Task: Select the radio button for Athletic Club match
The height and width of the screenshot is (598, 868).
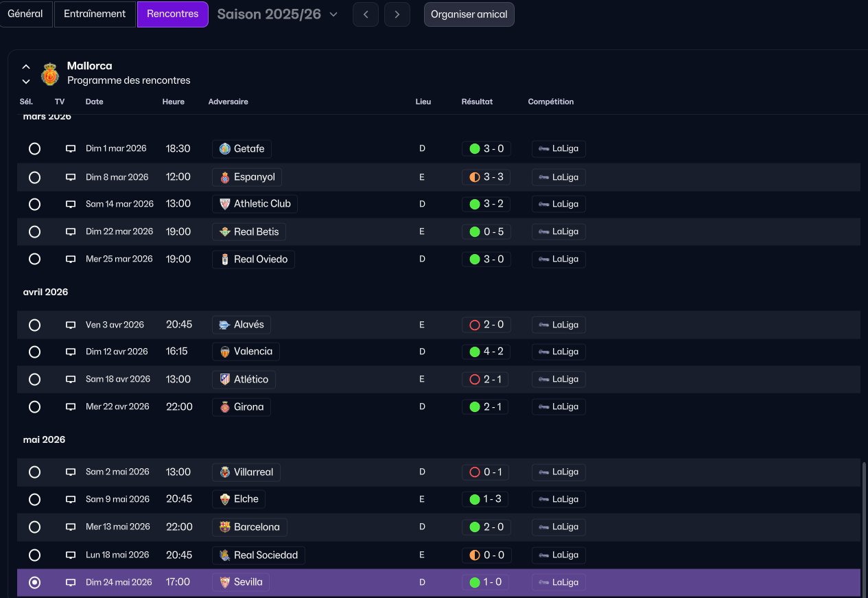Action: point(34,204)
